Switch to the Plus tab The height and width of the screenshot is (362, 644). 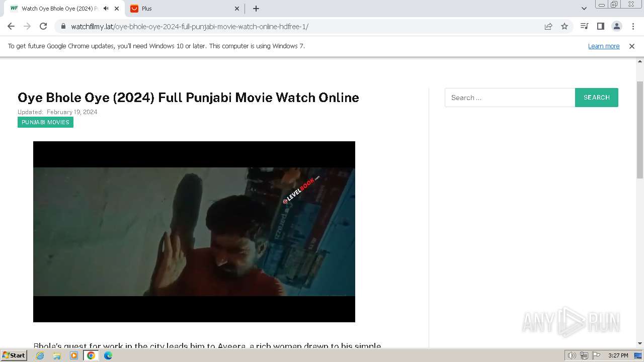[x=184, y=9]
